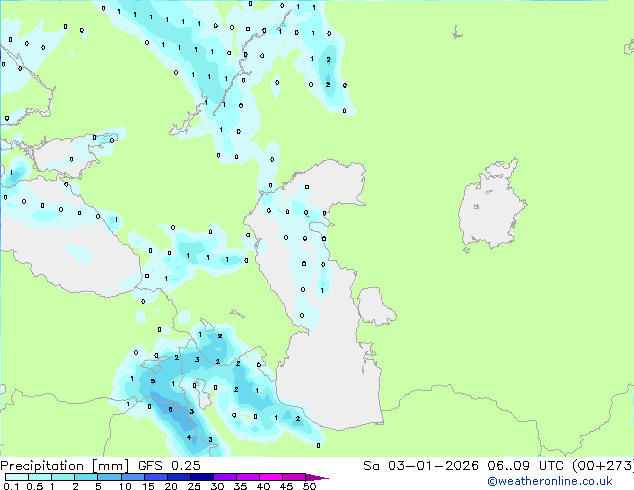Click the 2–5 mm sky-blue legend swatch
634x490 pixels.
tap(86, 477)
